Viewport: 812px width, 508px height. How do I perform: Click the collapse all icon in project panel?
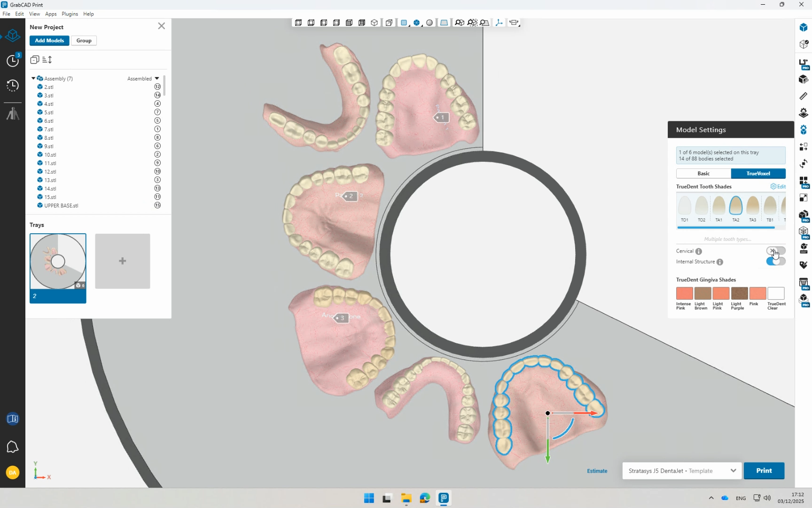click(x=34, y=60)
